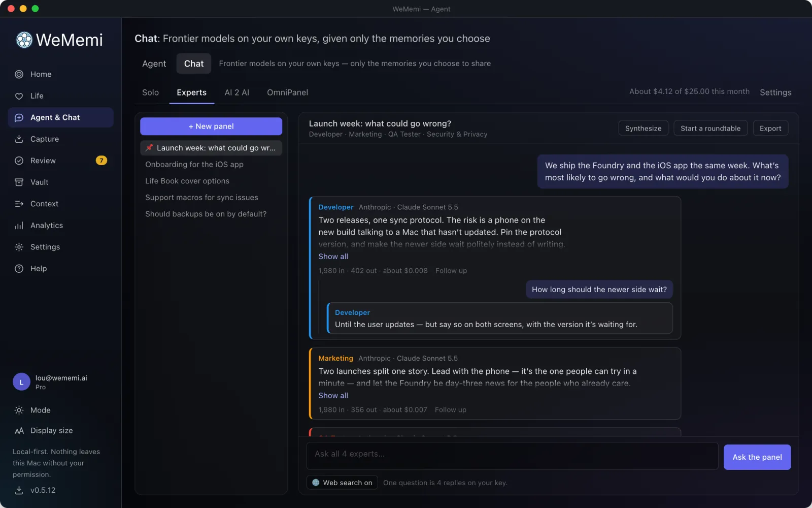Click the download icon next to v0.5.12
The height and width of the screenshot is (508, 812).
pyautogui.click(x=19, y=490)
